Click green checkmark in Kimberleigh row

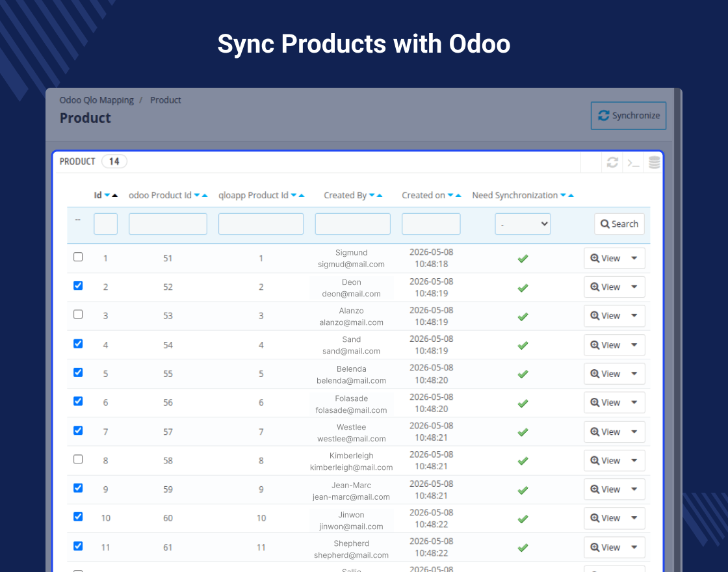[523, 461]
